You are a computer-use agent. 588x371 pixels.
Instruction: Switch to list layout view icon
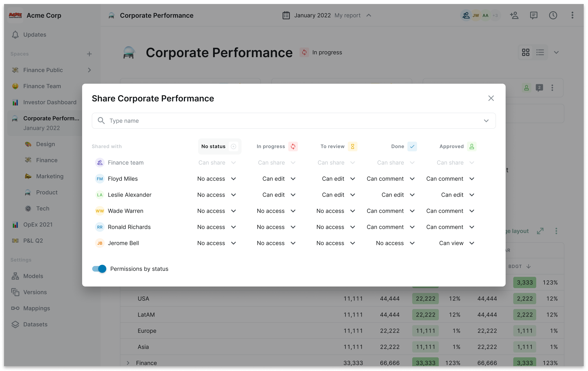coord(540,52)
